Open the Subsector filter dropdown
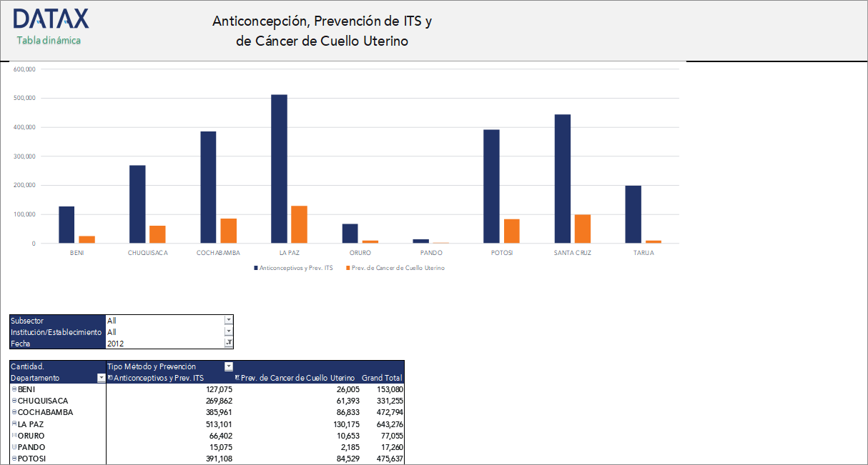The height and width of the screenshot is (465, 868). click(229, 320)
